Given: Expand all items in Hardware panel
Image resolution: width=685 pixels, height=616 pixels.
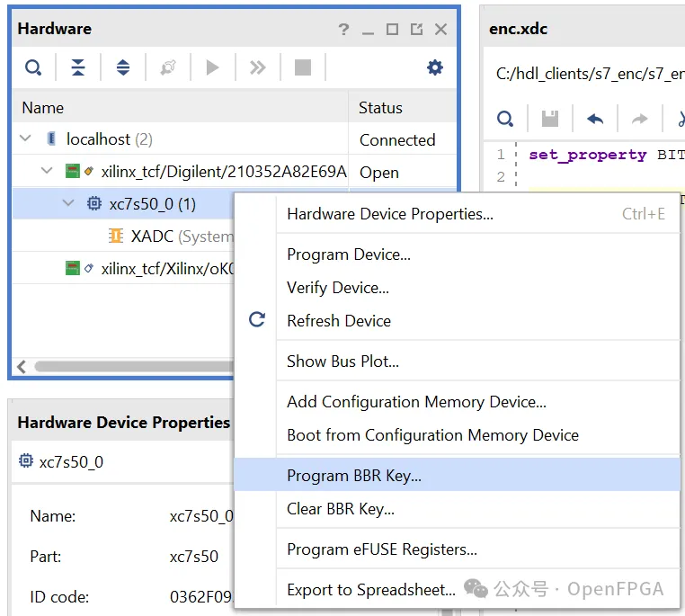Looking at the screenshot, I should coord(123,67).
